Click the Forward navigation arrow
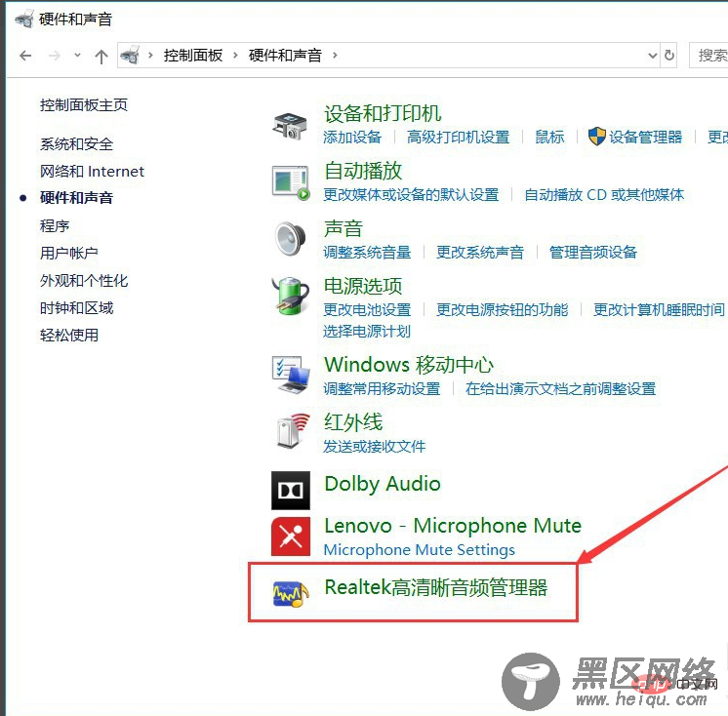The image size is (728, 716). [x=55, y=56]
